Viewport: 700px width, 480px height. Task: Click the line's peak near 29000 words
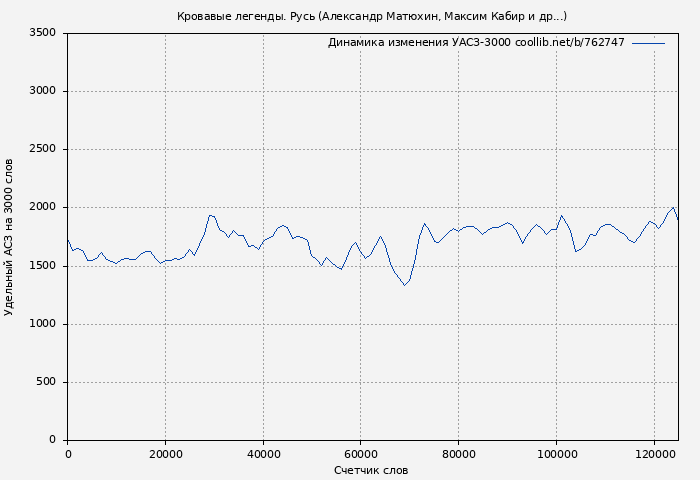210,215
